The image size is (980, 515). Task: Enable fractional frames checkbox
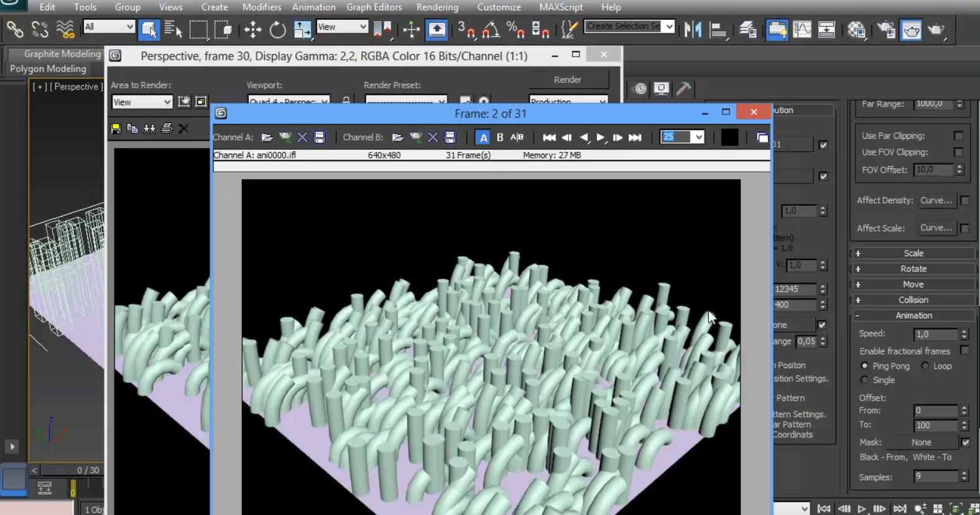tap(964, 351)
